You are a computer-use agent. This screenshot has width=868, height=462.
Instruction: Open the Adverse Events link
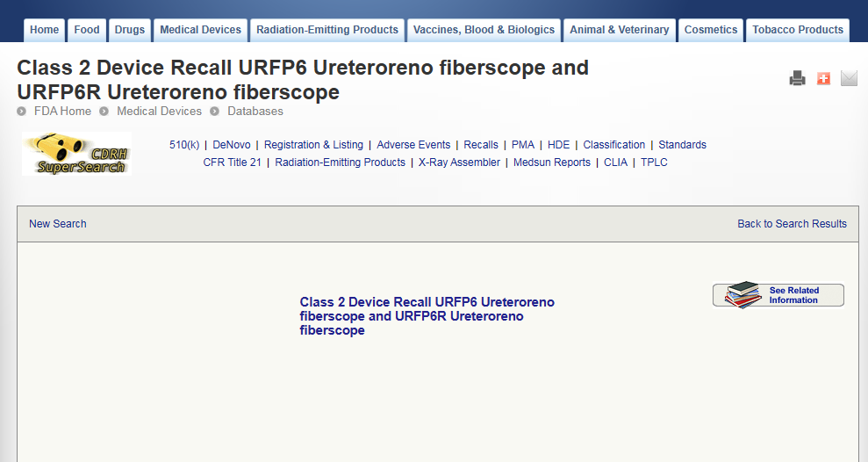point(413,145)
